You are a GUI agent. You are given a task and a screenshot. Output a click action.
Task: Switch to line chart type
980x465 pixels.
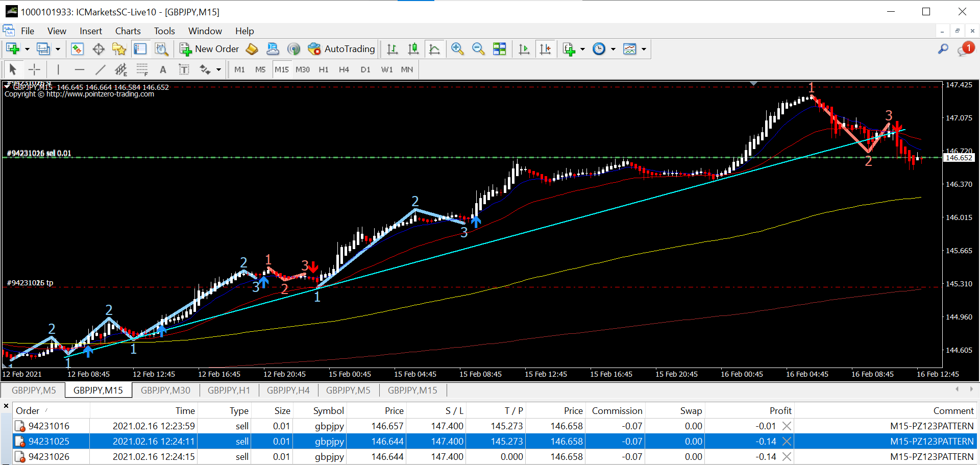coord(434,49)
